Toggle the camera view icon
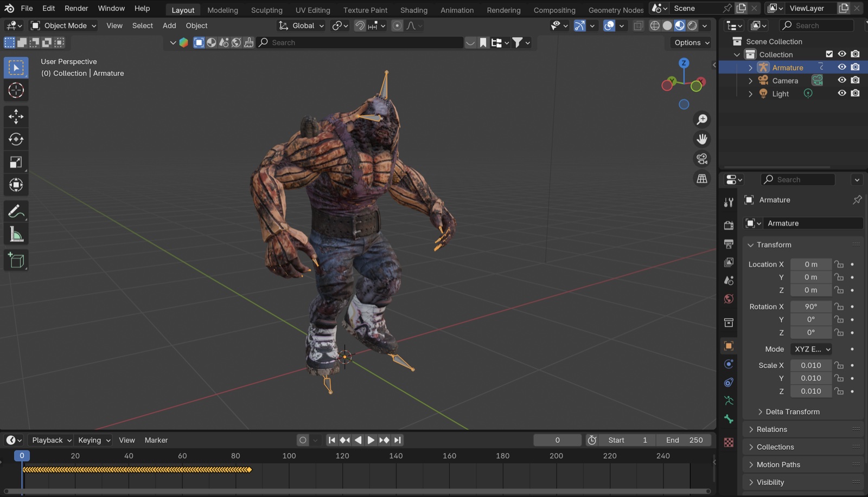Image resolution: width=868 pixels, height=497 pixels. pyautogui.click(x=702, y=159)
